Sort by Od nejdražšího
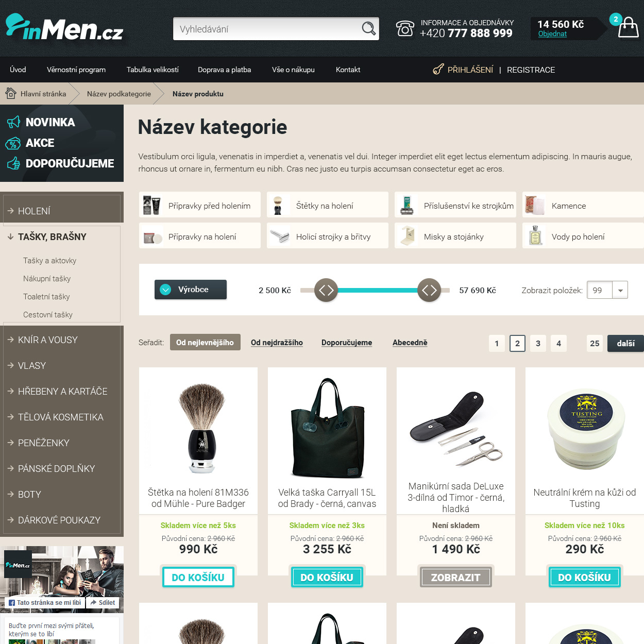Viewport: 644px width, 644px height. pos(277,343)
